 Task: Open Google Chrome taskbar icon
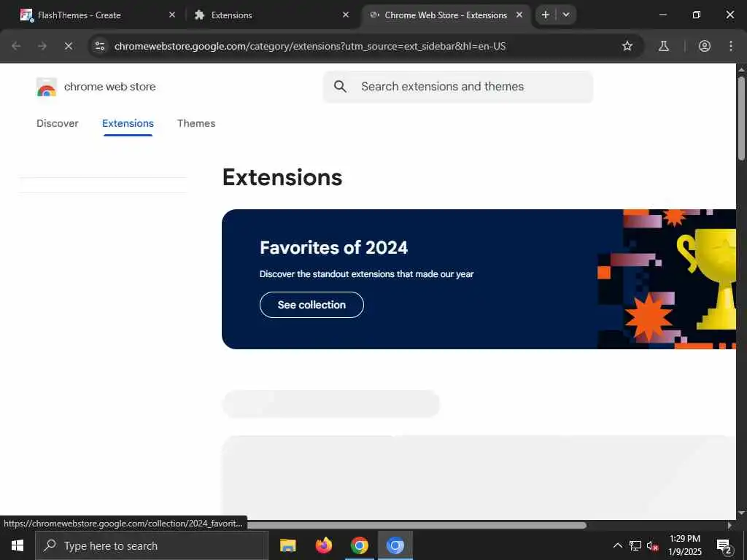tap(359, 545)
